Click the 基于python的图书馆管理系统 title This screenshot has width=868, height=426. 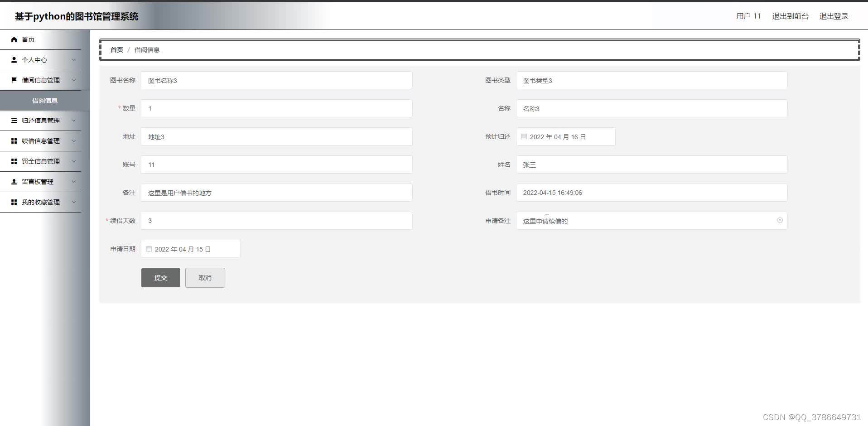(x=77, y=16)
